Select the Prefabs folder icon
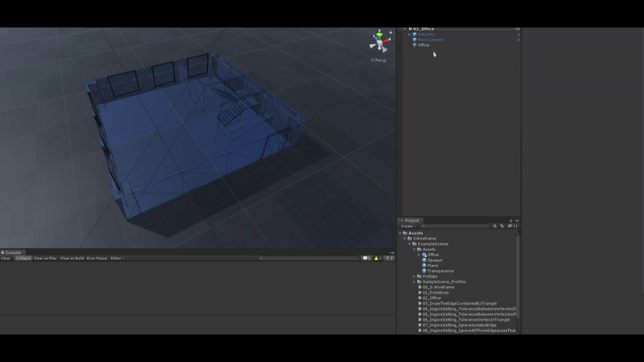 click(419, 277)
